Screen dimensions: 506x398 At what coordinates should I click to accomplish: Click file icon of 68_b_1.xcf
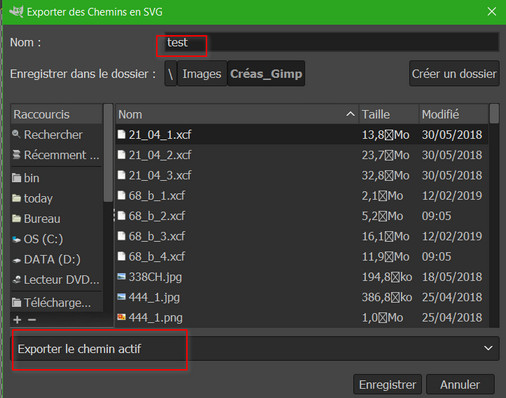pos(121,195)
